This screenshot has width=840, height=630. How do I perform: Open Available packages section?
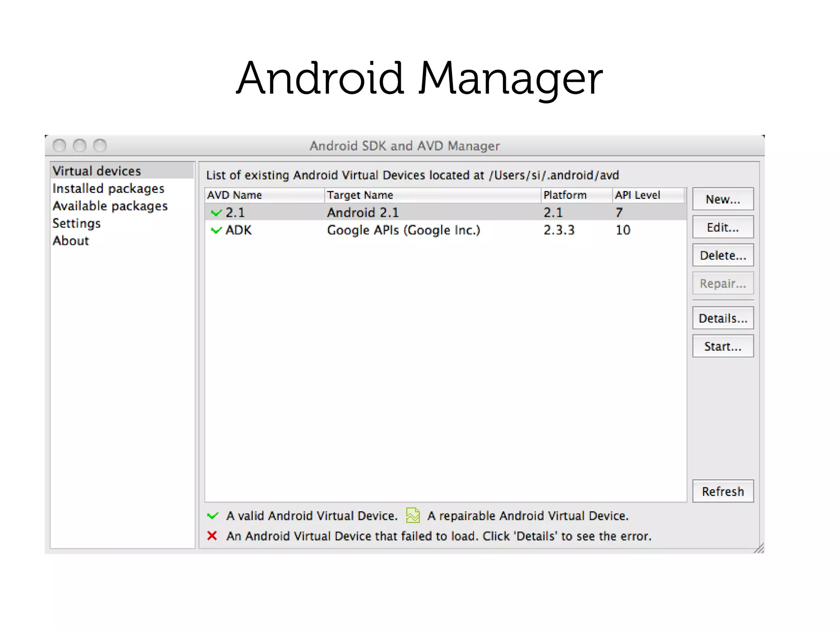(110, 206)
